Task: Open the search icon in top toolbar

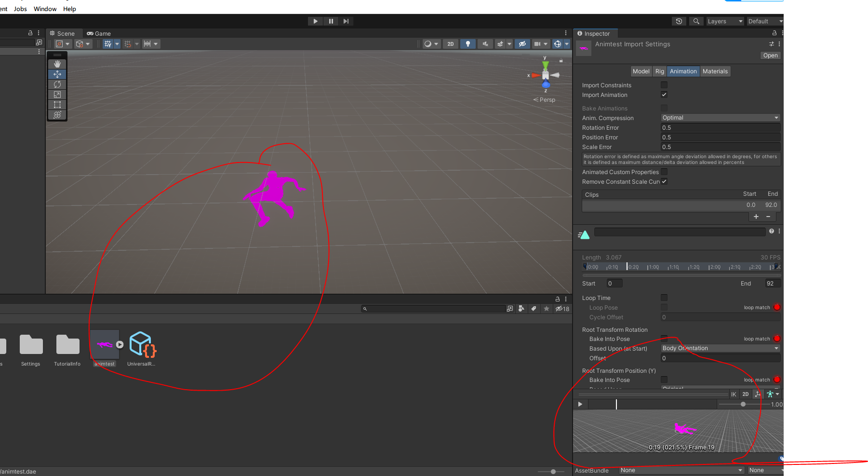Action: pyautogui.click(x=696, y=21)
